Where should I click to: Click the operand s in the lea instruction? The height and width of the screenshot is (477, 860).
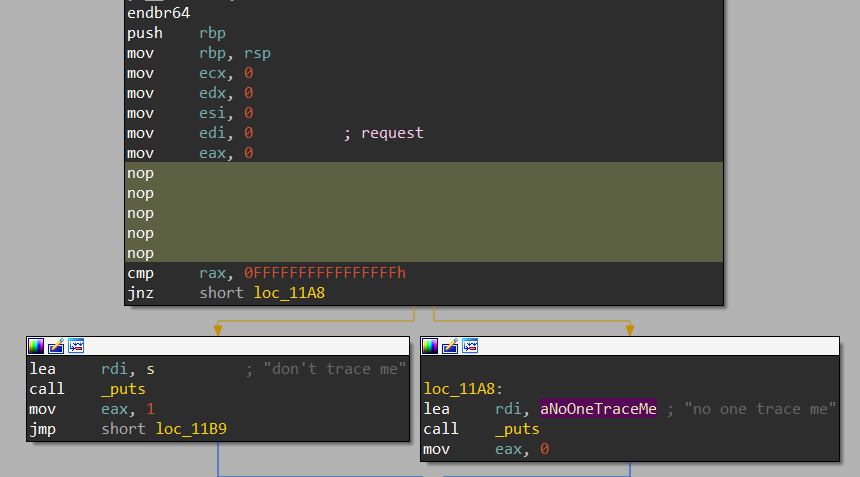(x=150, y=369)
